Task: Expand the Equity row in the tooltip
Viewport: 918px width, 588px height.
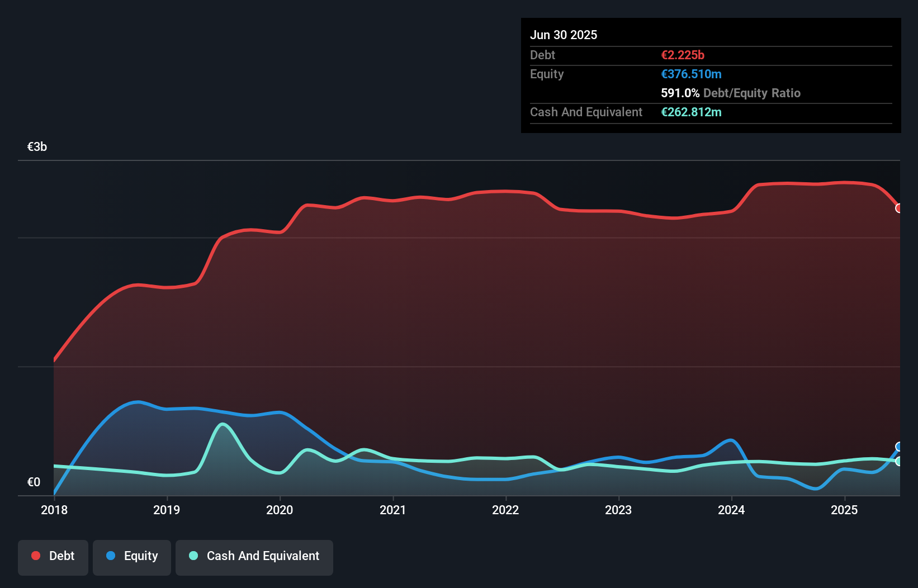Action: coord(546,74)
